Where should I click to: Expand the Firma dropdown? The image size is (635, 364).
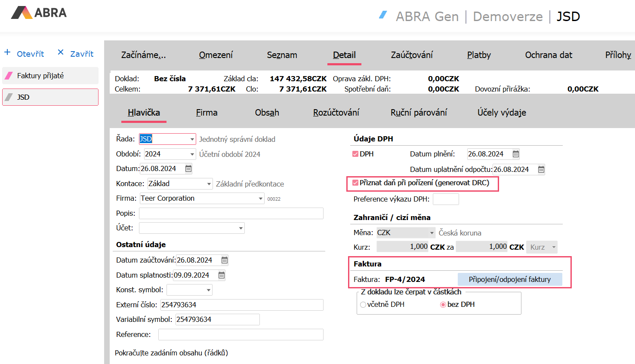(260, 199)
